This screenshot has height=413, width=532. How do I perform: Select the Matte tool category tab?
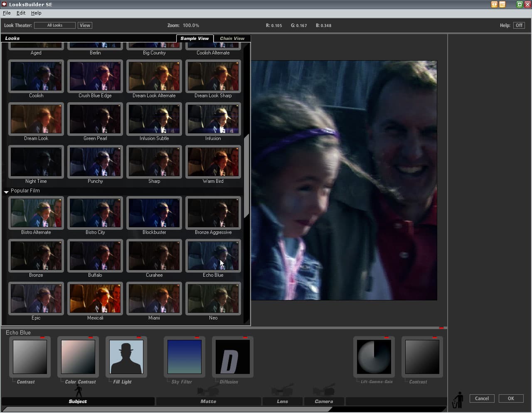pyautogui.click(x=208, y=401)
